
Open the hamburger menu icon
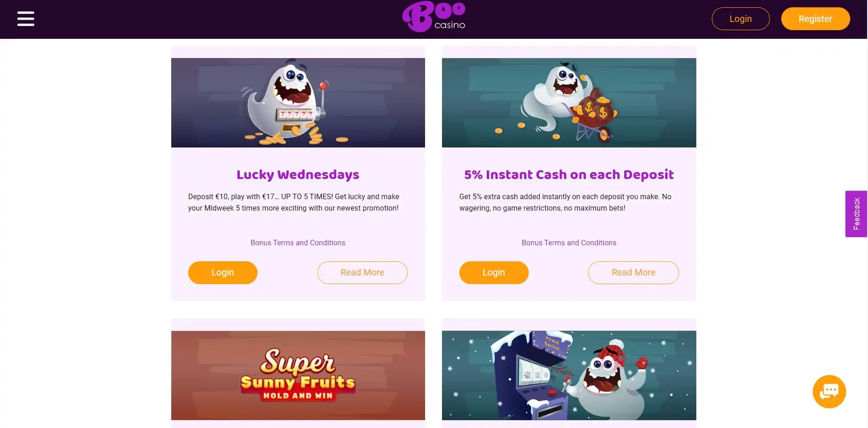pyautogui.click(x=26, y=19)
